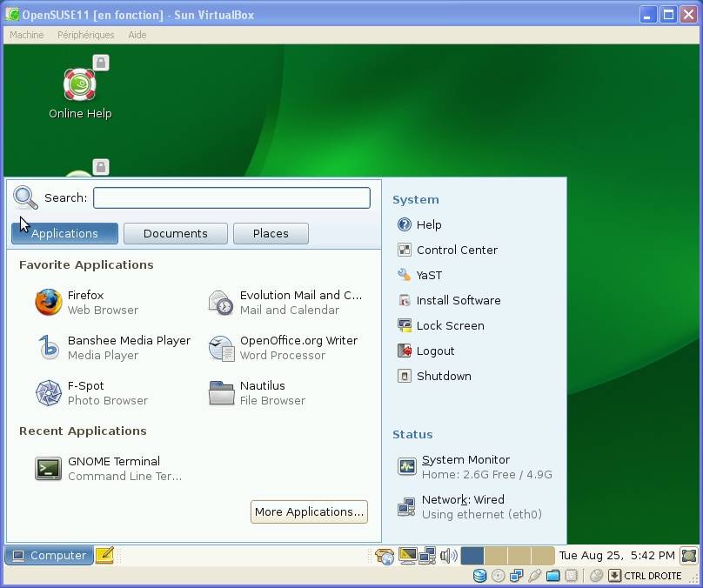Screen dimensions: 703x588
Task: Click the clock showing Tue Aug 25
Action: coord(617,556)
